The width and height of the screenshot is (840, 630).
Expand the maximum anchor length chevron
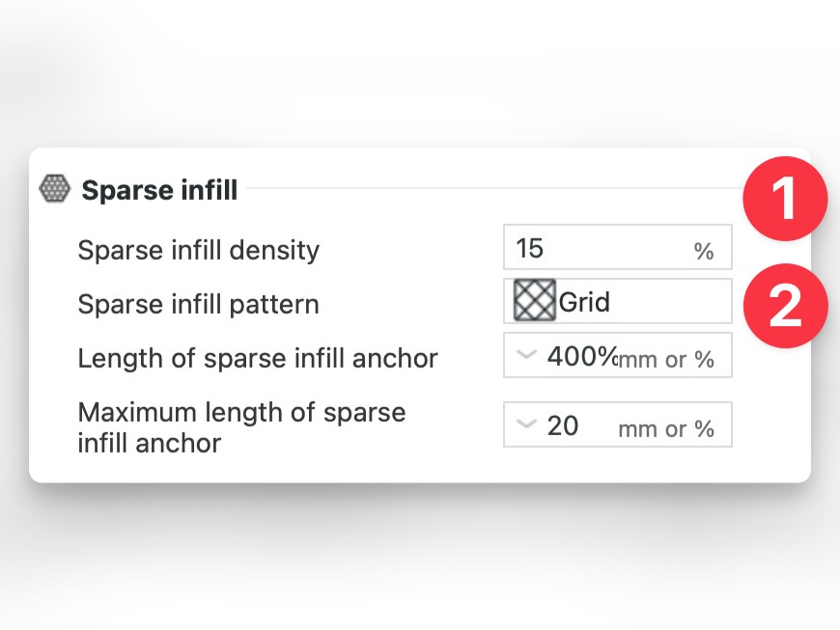[525, 424]
